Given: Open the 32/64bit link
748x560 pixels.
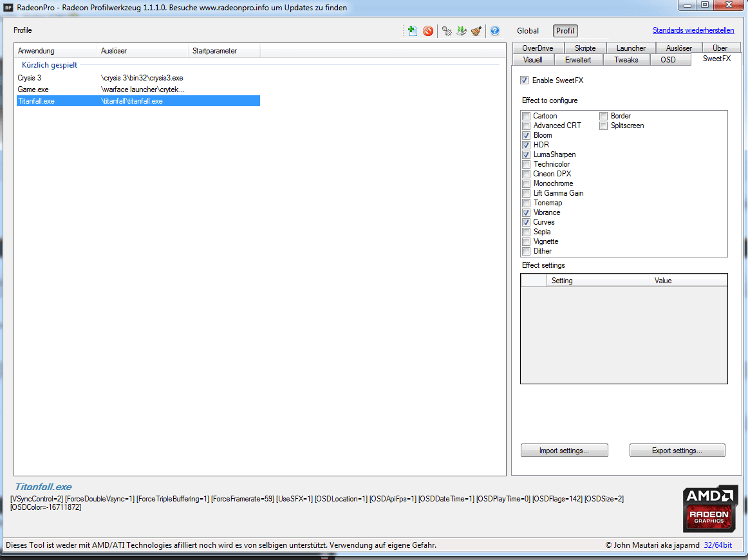Looking at the screenshot, I should (718, 545).
